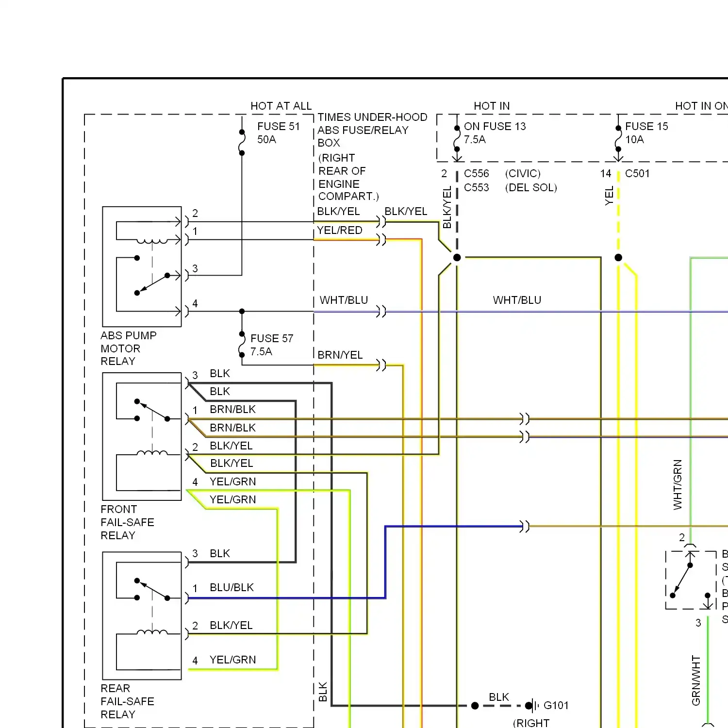Screen dimensions: 728x728
Task: Click the "COMPART.)" text
Action: coord(348,196)
